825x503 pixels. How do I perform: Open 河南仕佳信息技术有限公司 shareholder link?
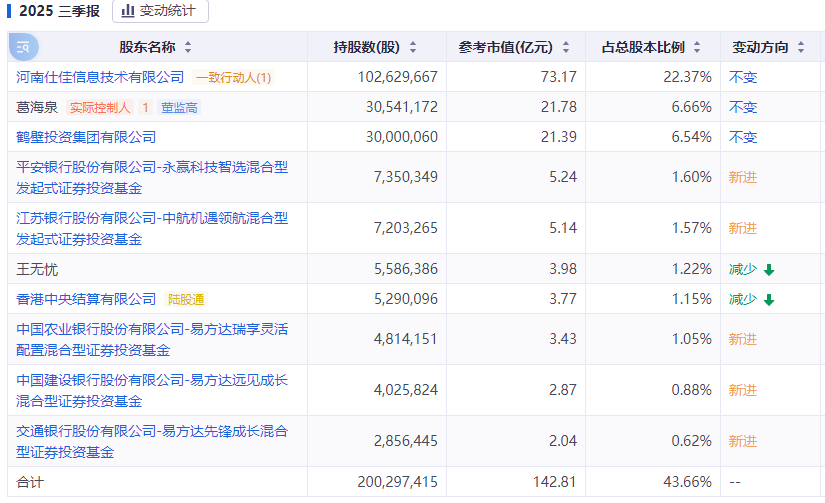101,77
